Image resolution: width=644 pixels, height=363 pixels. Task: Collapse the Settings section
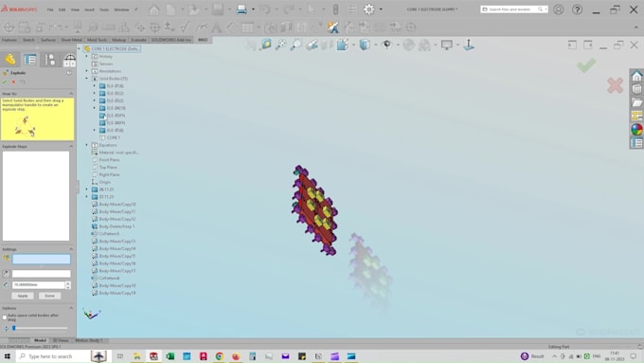tap(71, 249)
